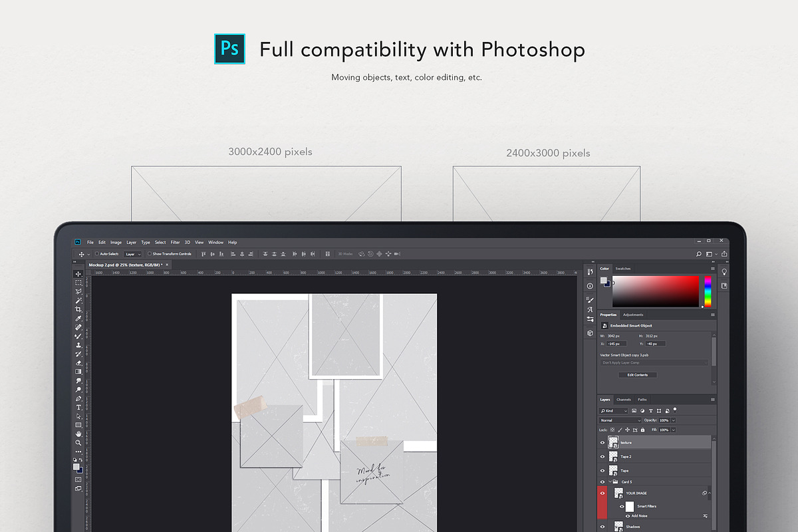
Task: Open the 3D panel cube icon
Action: click(x=590, y=333)
